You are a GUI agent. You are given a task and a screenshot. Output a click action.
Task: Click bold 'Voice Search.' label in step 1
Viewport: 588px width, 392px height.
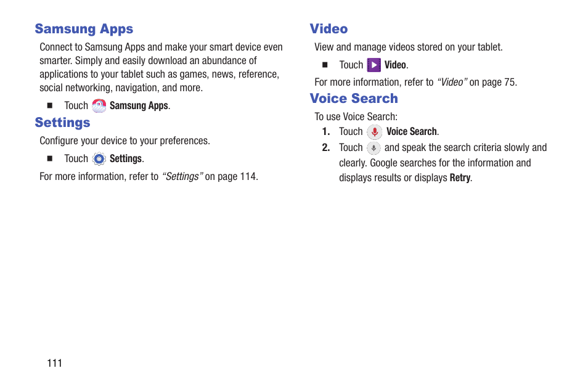pyautogui.click(x=412, y=131)
